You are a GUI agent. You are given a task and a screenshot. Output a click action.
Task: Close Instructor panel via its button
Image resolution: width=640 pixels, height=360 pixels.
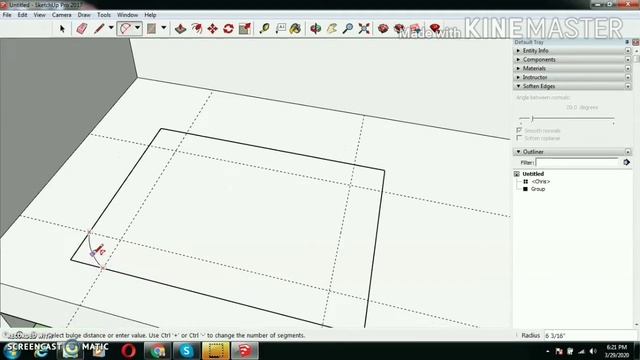pos(628,78)
